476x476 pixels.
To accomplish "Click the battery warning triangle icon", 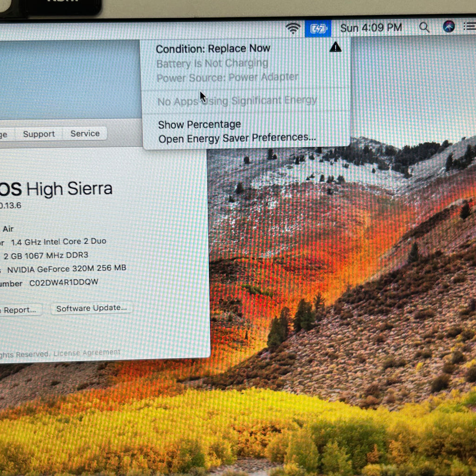I will (336, 47).
